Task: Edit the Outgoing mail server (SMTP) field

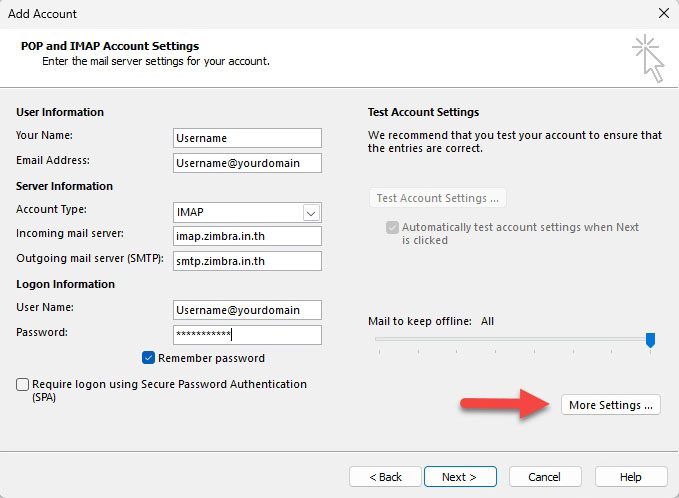Action: coord(247,261)
